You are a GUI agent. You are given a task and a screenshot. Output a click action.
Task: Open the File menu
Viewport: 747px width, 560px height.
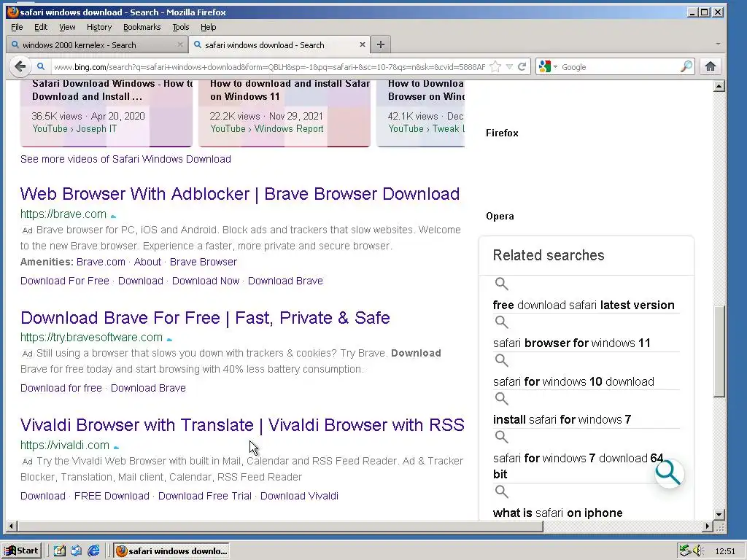pos(17,27)
